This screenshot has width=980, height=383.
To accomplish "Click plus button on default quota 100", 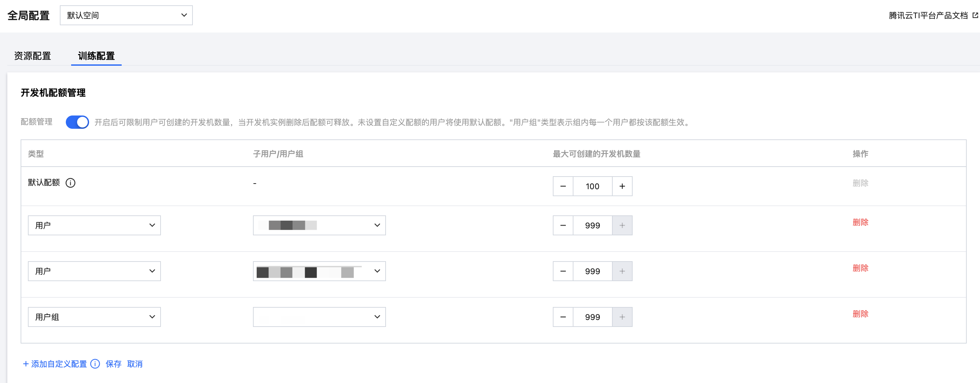I will (622, 186).
